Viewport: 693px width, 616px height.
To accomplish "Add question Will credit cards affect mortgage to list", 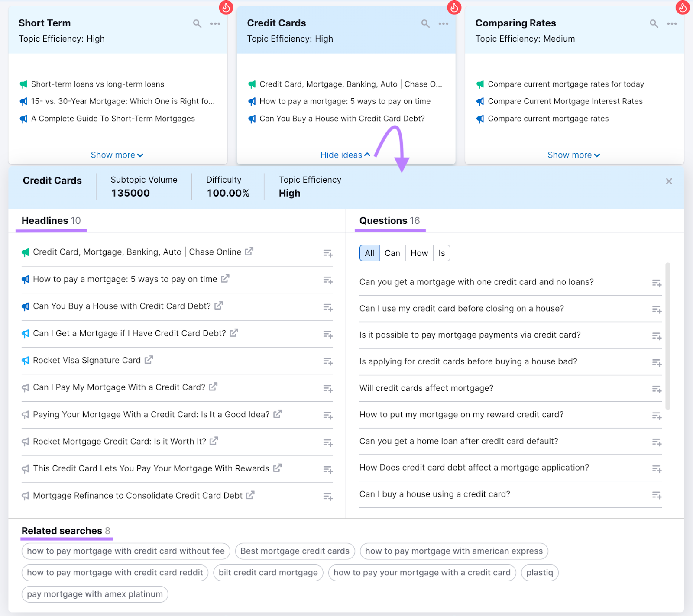I will click(x=657, y=389).
